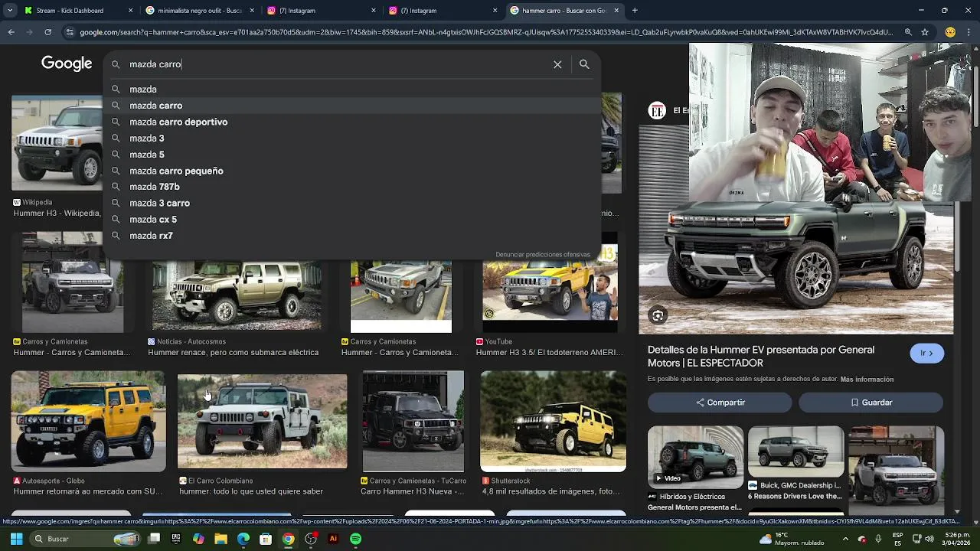Click the Ir button
Image resolution: width=980 pixels, height=551 pixels.
pos(927,353)
